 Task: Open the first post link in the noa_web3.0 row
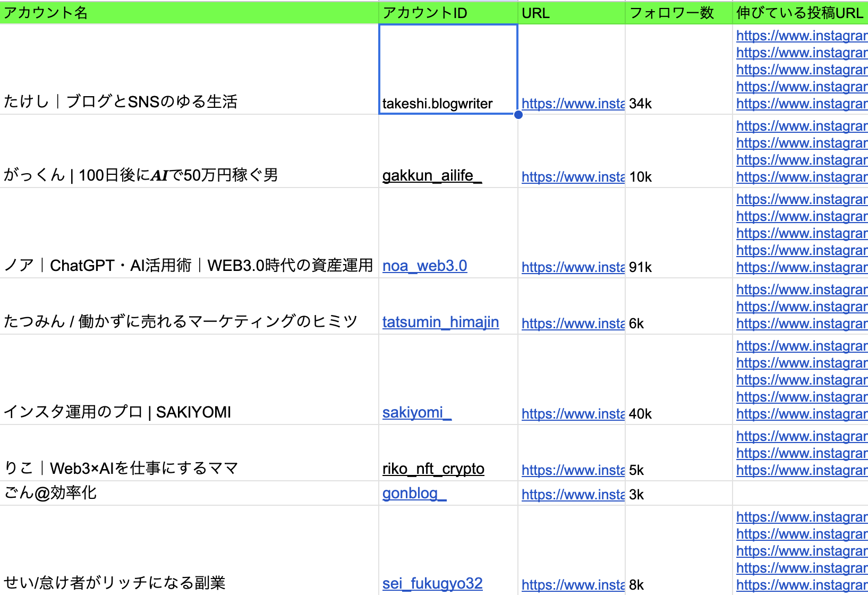(x=802, y=199)
